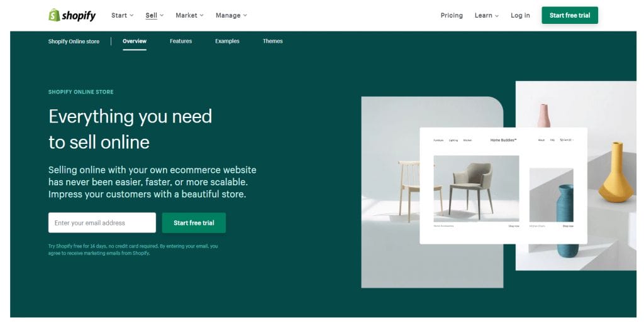Go to the Pricing page

(452, 15)
